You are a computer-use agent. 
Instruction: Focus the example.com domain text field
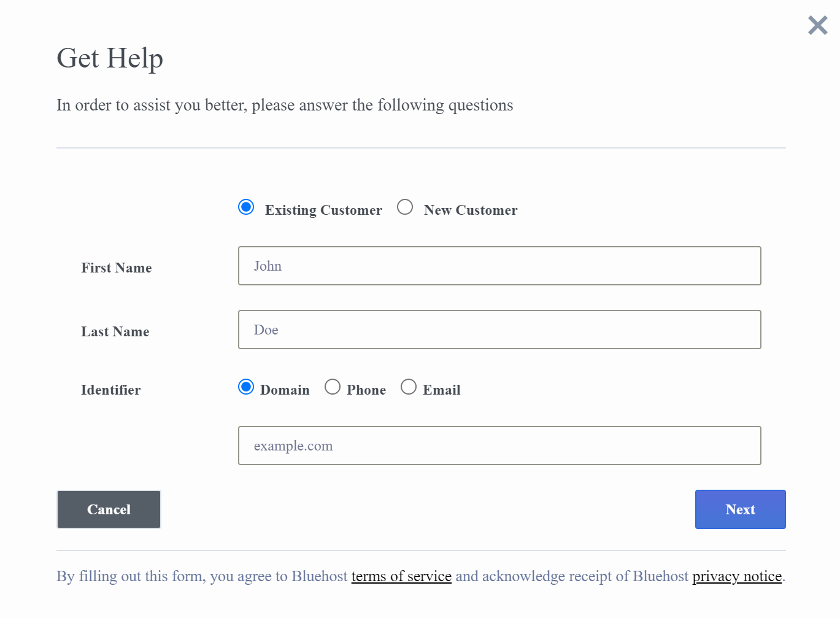tap(499, 446)
